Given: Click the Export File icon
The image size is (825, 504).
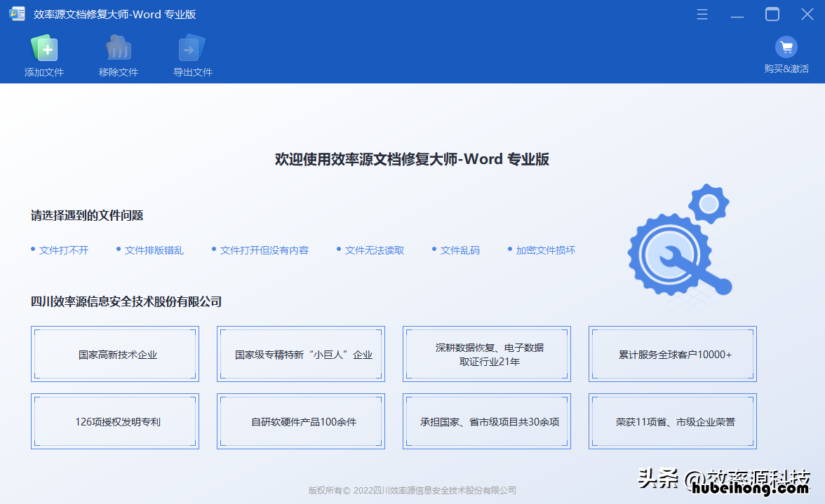Looking at the screenshot, I should tap(192, 49).
